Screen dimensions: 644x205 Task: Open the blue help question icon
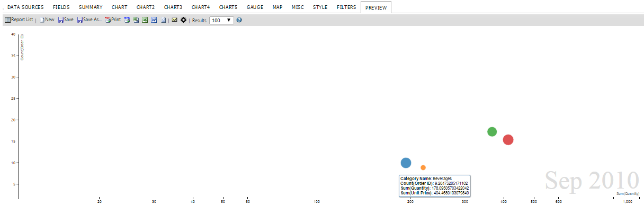tap(239, 20)
